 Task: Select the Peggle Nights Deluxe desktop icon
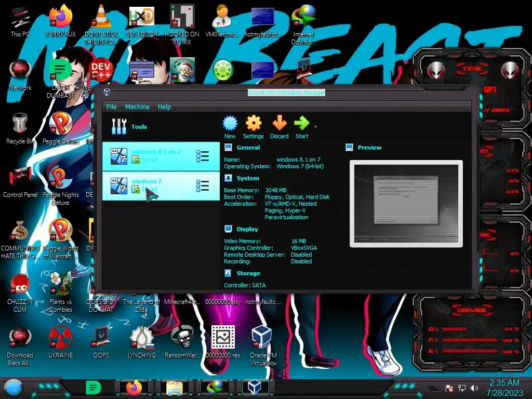[60, 186]
